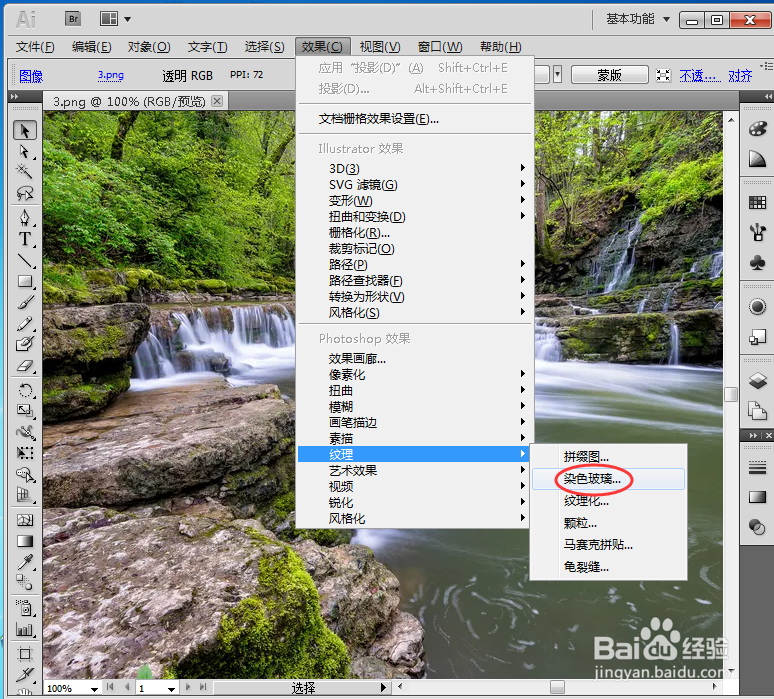
Task: Click the 蒙版 button
Action: coord(610,75)
